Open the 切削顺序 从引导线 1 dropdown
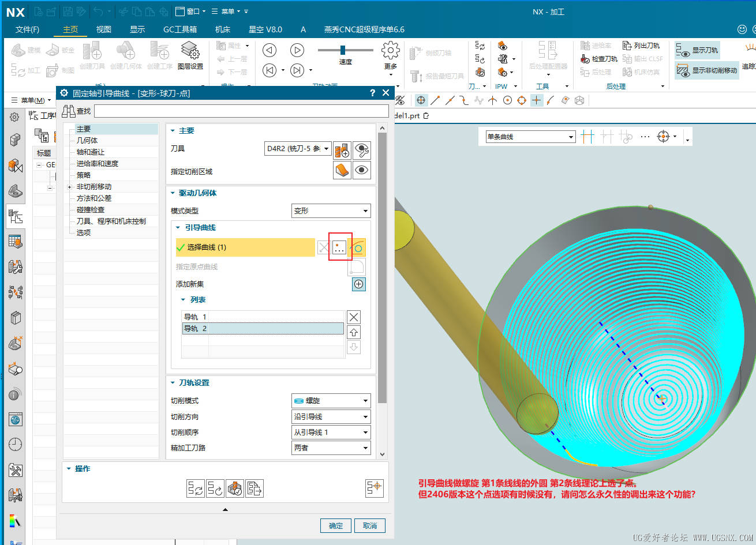 (331, 432)
